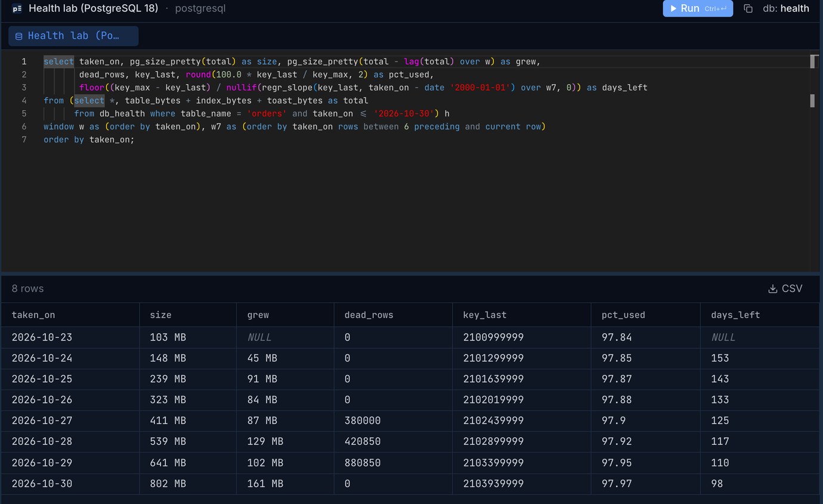Click line number 1 in the gutter
823x504 pixels.
(24, 61)
